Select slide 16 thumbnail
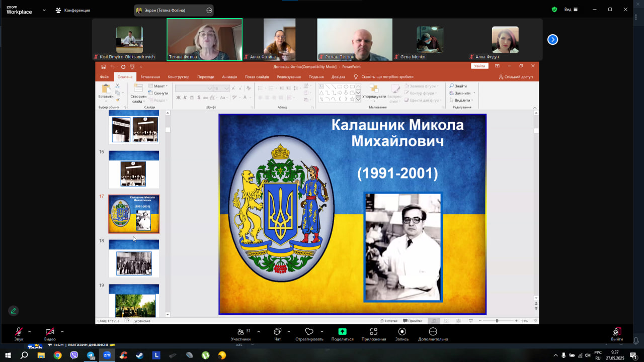Screen dimensions: 644x362 [134, 169]
